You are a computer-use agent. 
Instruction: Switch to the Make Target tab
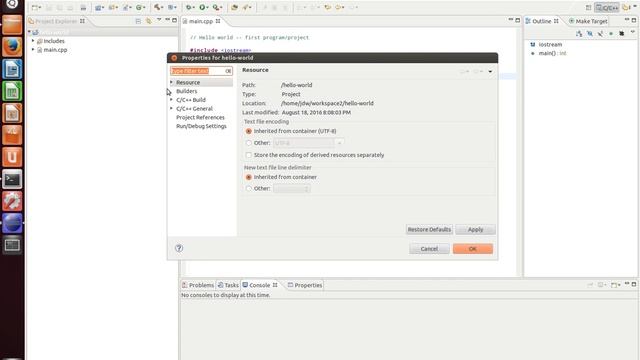coord(588,21)
